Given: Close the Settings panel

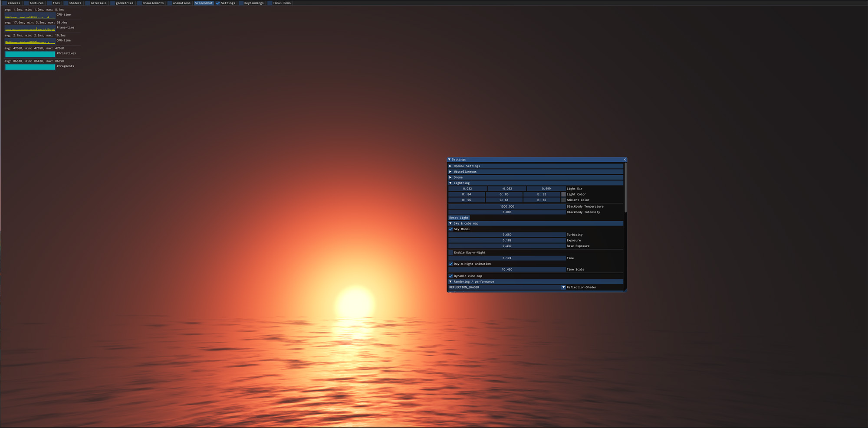Looking at the screenshot, I should click(625, 160).
